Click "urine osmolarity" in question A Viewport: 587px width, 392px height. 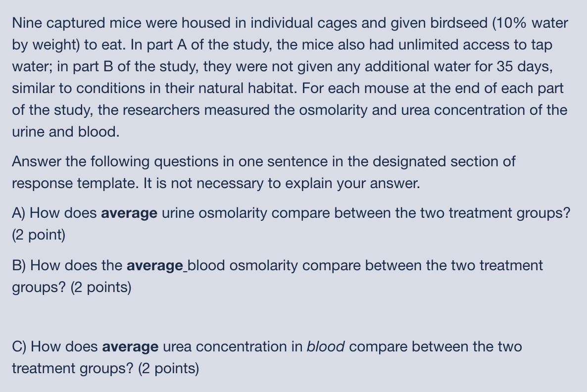tap(215, 213)
